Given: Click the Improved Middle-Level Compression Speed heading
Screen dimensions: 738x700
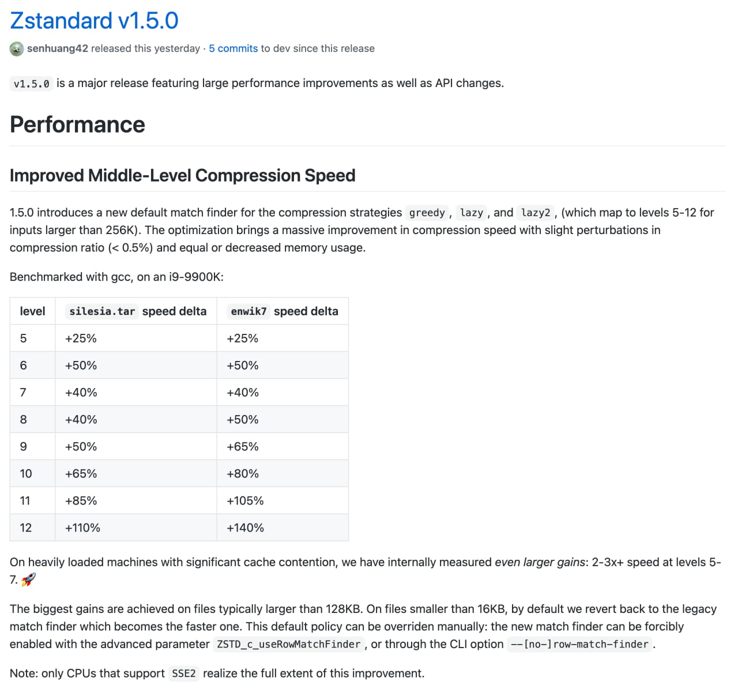Looking at the screenshot, I should (182, 175).
